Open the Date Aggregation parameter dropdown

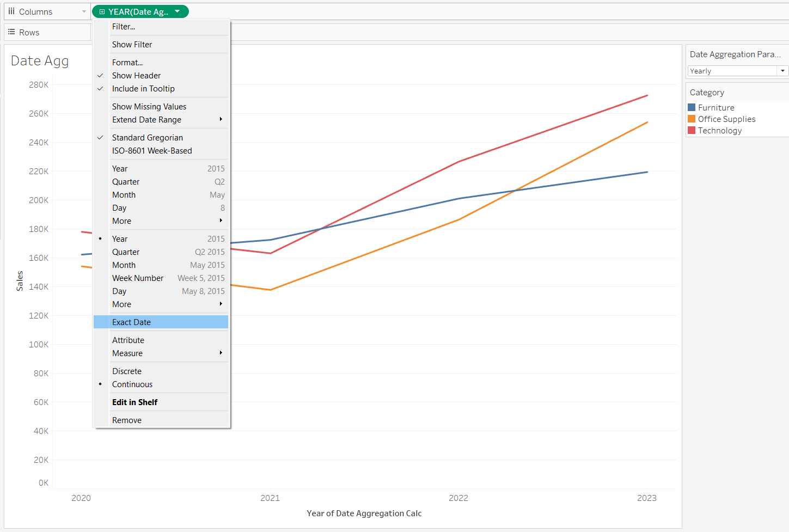pyautogui.click(x=782, y=71)
